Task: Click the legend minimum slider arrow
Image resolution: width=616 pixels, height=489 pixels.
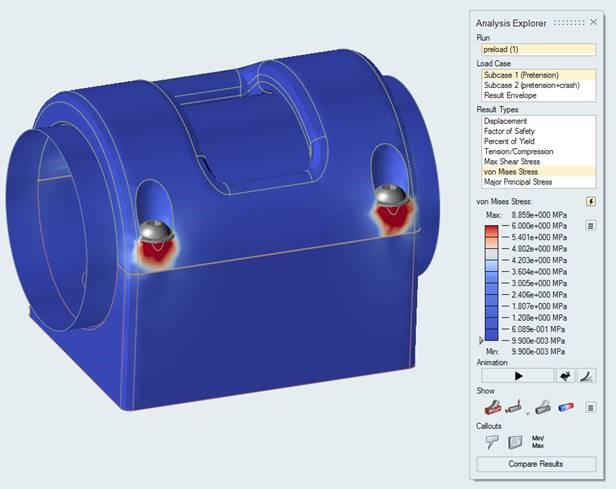Action: [481, 341]
